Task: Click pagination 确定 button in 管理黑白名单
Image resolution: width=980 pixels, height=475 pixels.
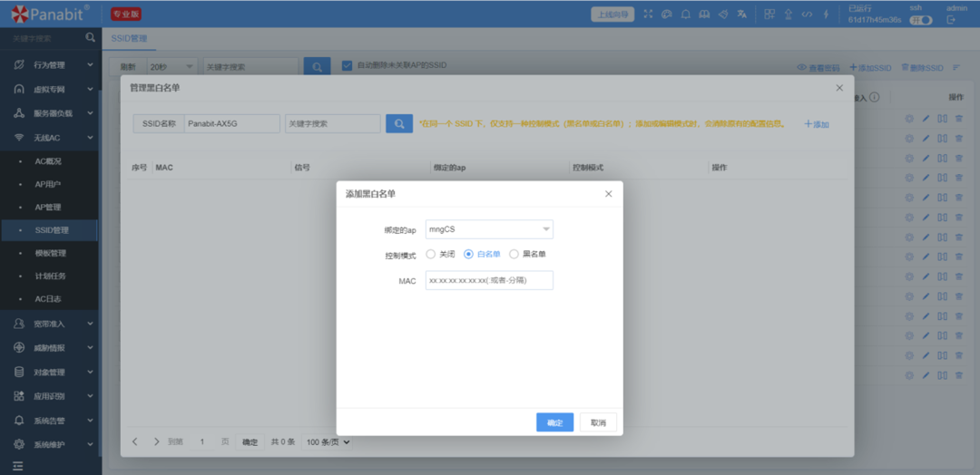Action: (250, 442)
